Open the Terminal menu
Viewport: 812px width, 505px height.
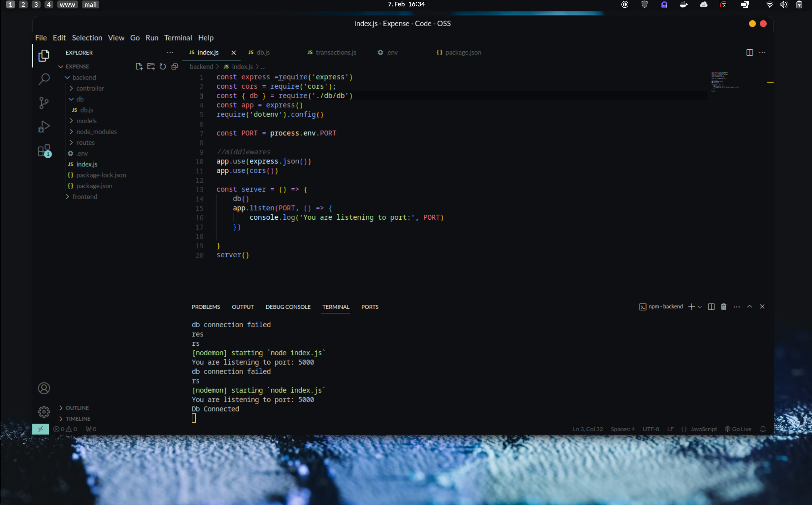[178, 38]
